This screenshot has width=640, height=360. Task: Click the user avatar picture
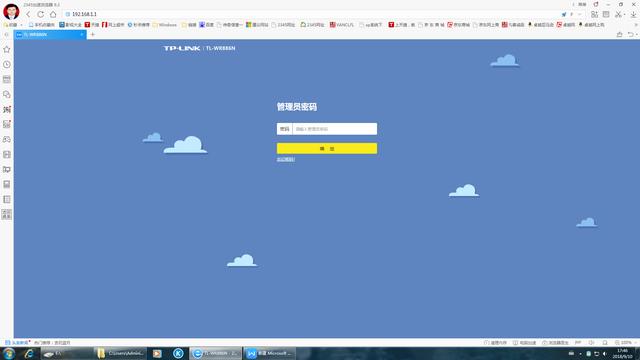pyautogui.click(x=11, y=11)
